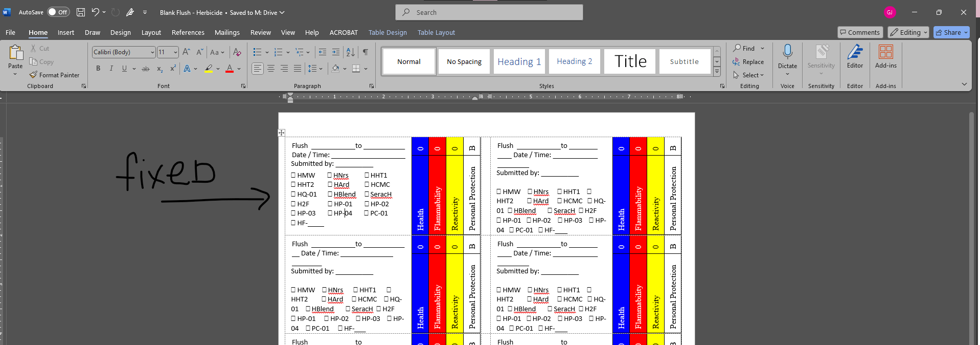
Task: Open the File menu
Action: (10, 32)
